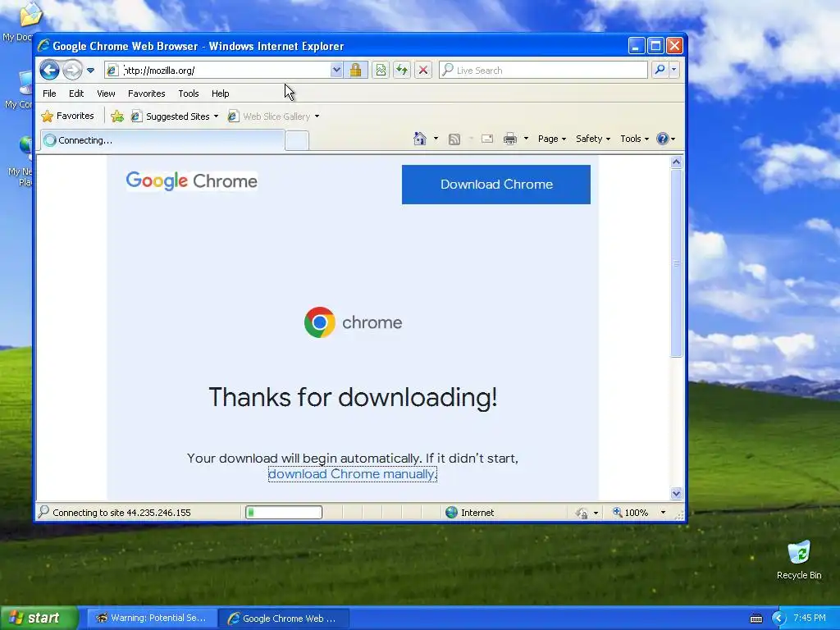Click the Search magnifier button
840x630 pixels.
[x=660, y=70]
